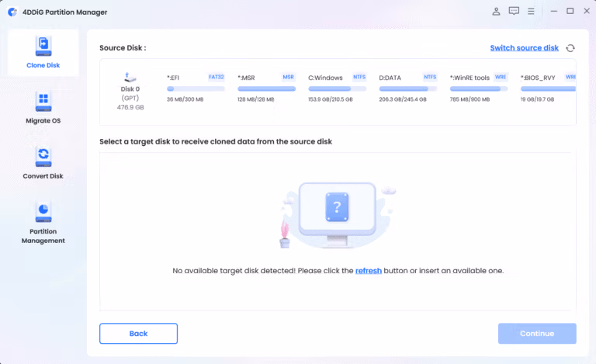Click the MSR file system tag
Image resolution: width=596 pixels, height=364 pixels.
(x=288, y=77)
